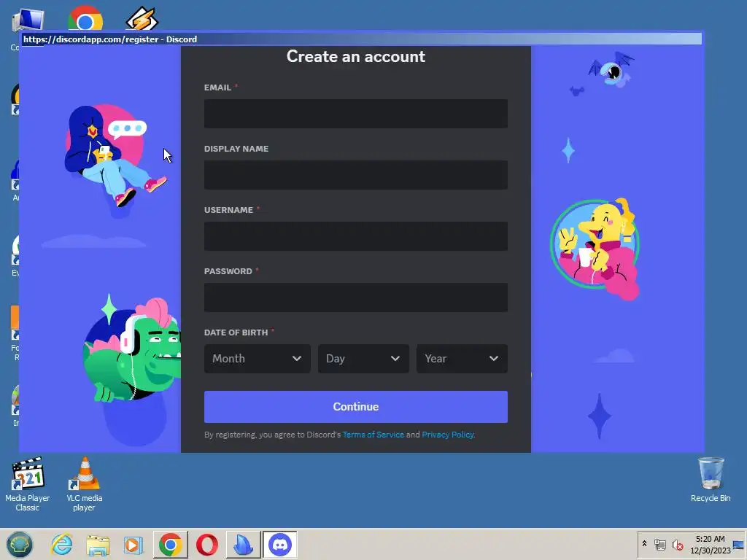Click the Discord taskbar button
This screenshot has height=560, width=747.
(x=279, y=544)
